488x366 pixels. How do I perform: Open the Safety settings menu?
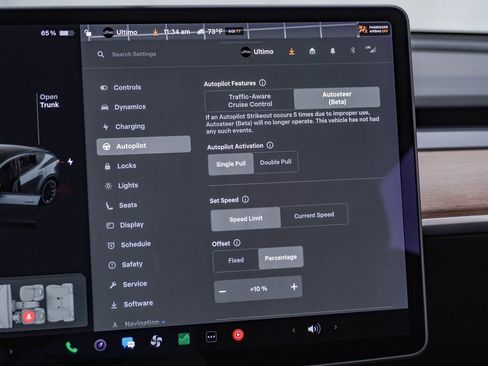point(126,265)
